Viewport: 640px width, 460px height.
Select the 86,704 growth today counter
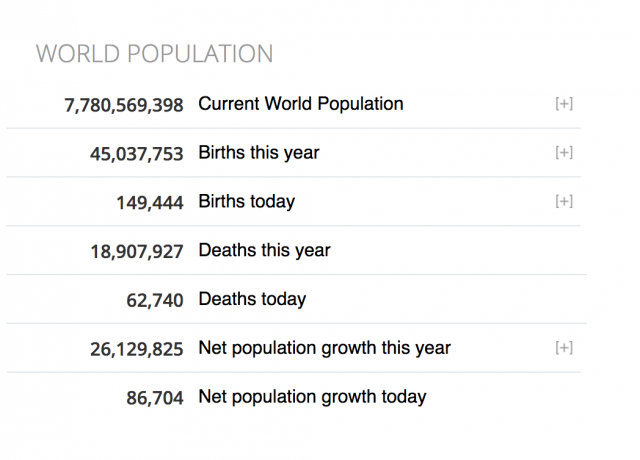(155, 398)
